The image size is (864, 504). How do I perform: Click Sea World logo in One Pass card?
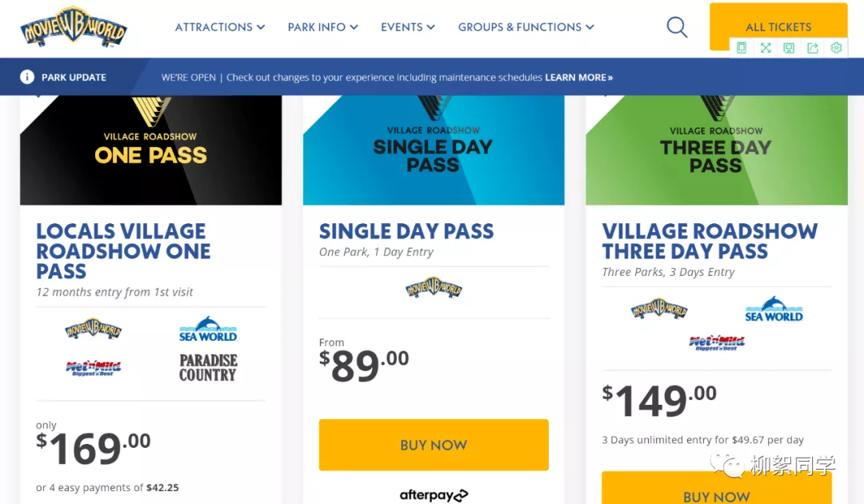point(208,329)
